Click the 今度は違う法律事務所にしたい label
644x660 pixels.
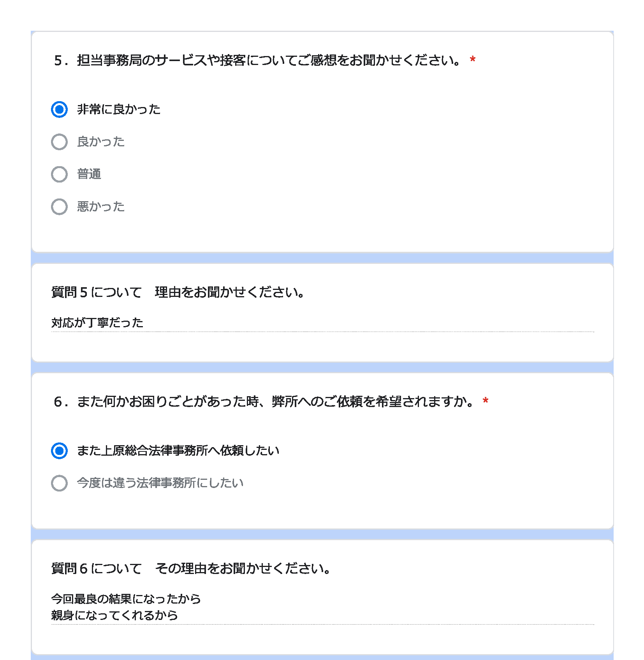tap(160, 483)
